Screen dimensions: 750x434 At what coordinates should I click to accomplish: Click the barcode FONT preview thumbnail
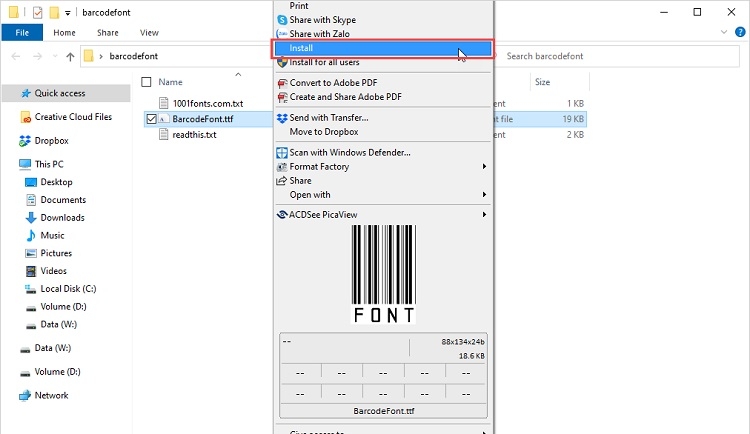point(384,274)
